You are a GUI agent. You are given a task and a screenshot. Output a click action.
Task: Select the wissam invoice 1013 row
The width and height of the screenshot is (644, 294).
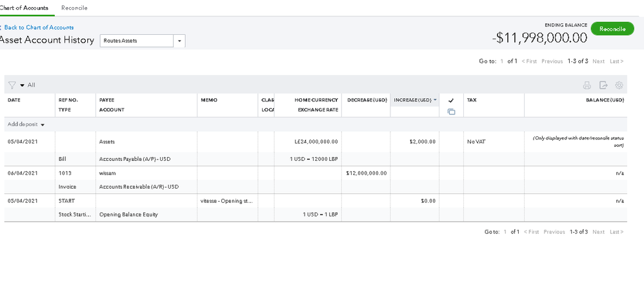pyautogui.click(x=116, y=173)
